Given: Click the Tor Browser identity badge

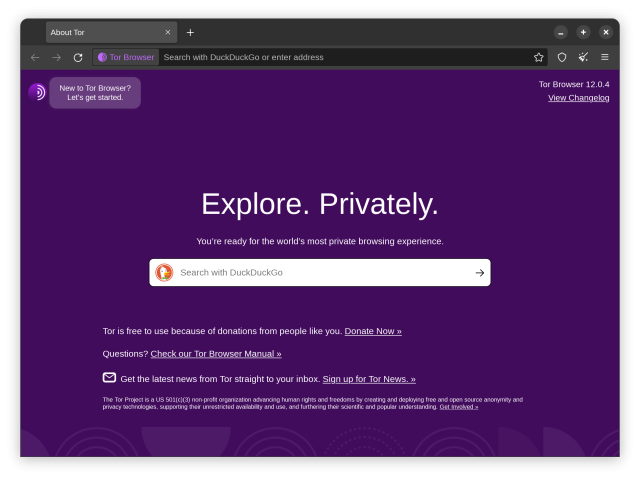Looking at the screenshot, I should (x=126, y=58).
